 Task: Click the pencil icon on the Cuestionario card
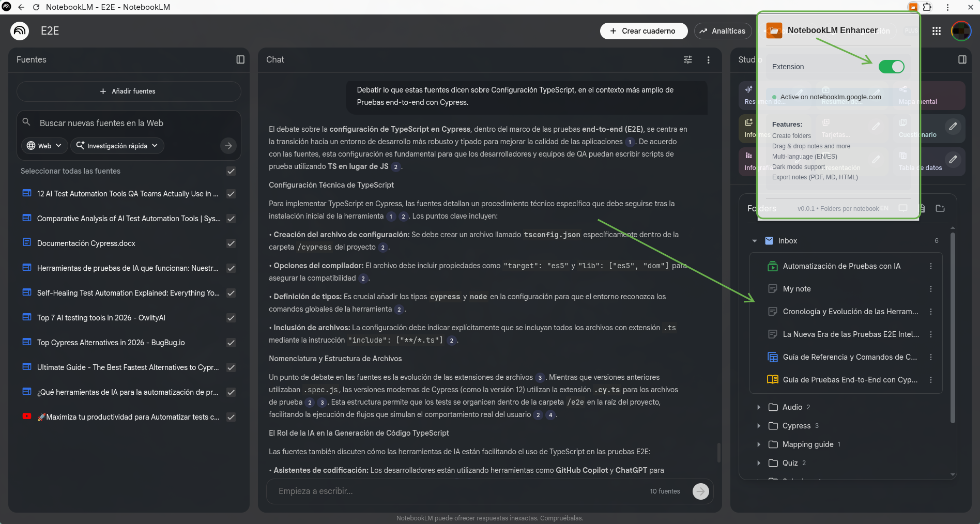(953, 126)
